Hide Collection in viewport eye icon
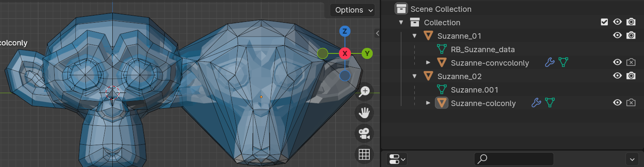Image resolution: width=644 pixels, height=167 pixels. click(617, 22)
